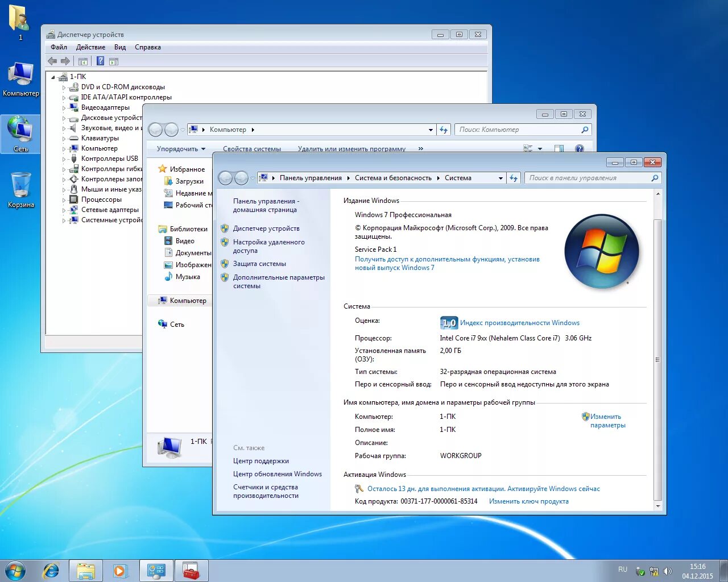Select Сетевые адаптеры in device tree
728x582 pixels.
pos(110,210)
